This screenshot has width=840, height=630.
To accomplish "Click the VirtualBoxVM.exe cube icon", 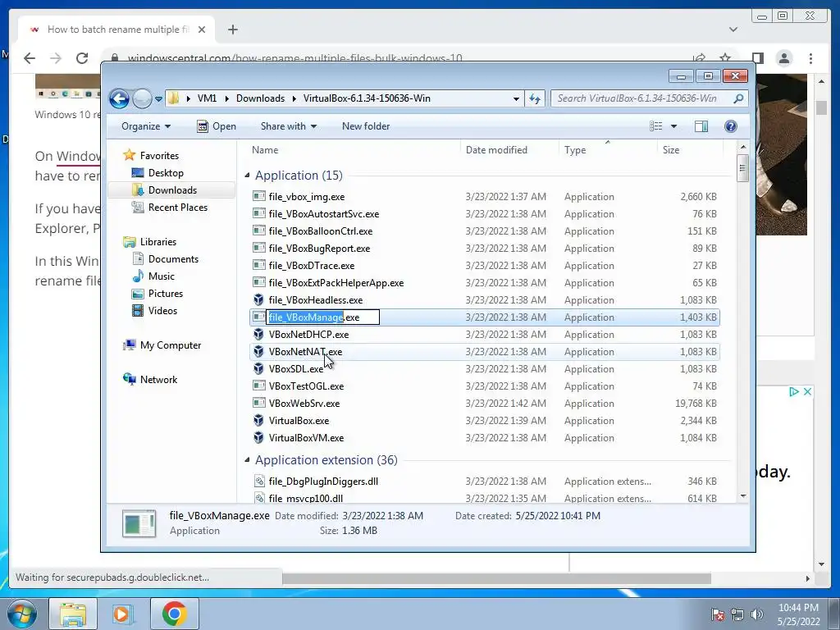I will pos(258,438).
